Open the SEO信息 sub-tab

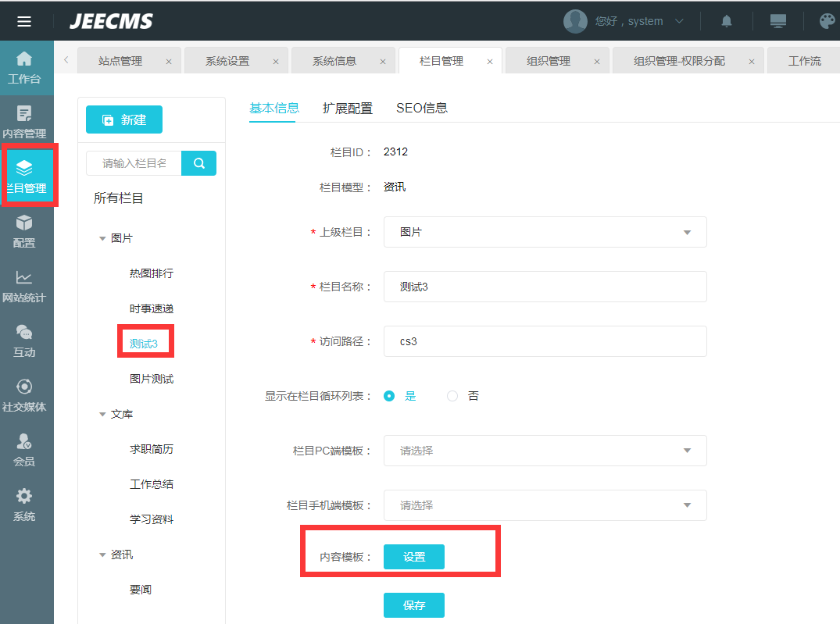422,109
